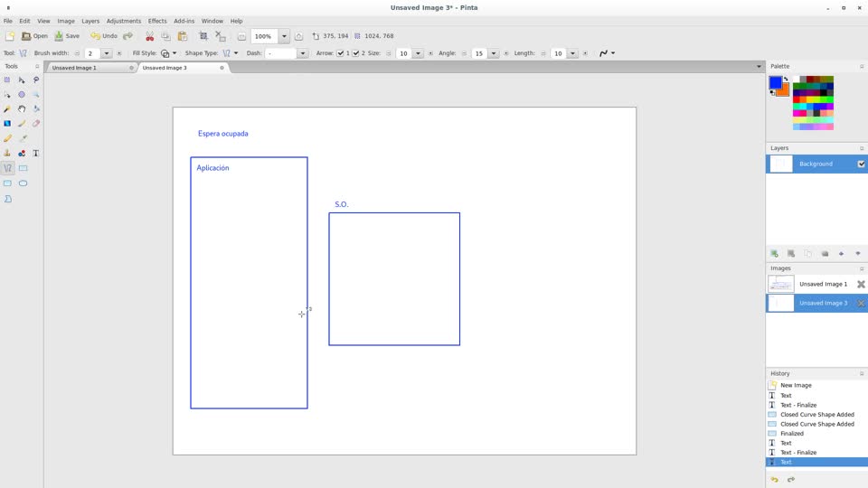Close Unsaved Image 1 in Images panel
Image resolution: width=868 pixels, height=488 pixels.
coord(861,284)
